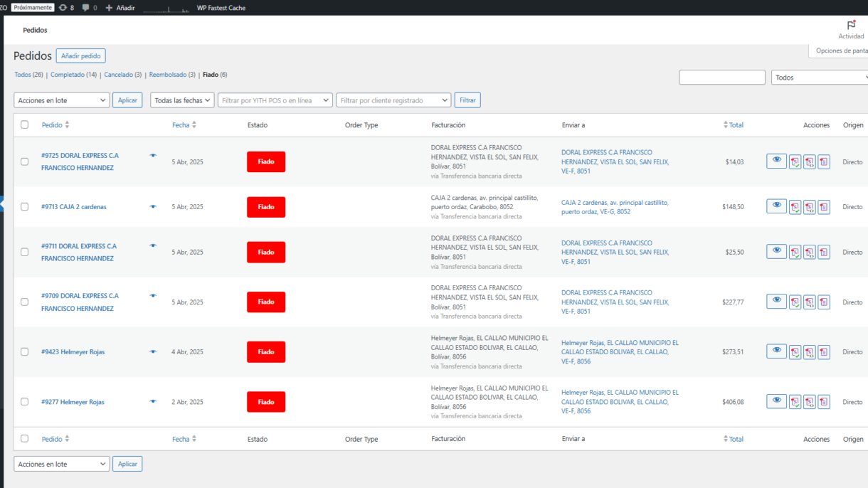Open Acciones en lote dropdown below the table

coord(62,464)
